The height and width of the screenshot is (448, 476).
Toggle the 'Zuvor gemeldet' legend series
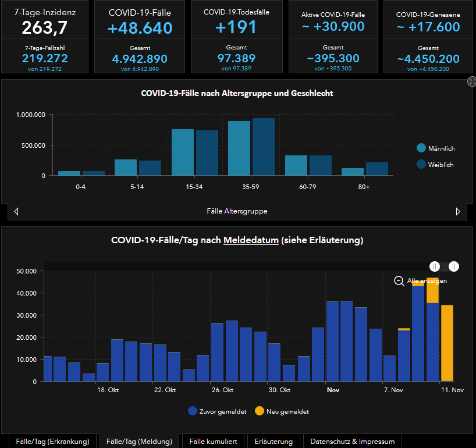point(218,411)
